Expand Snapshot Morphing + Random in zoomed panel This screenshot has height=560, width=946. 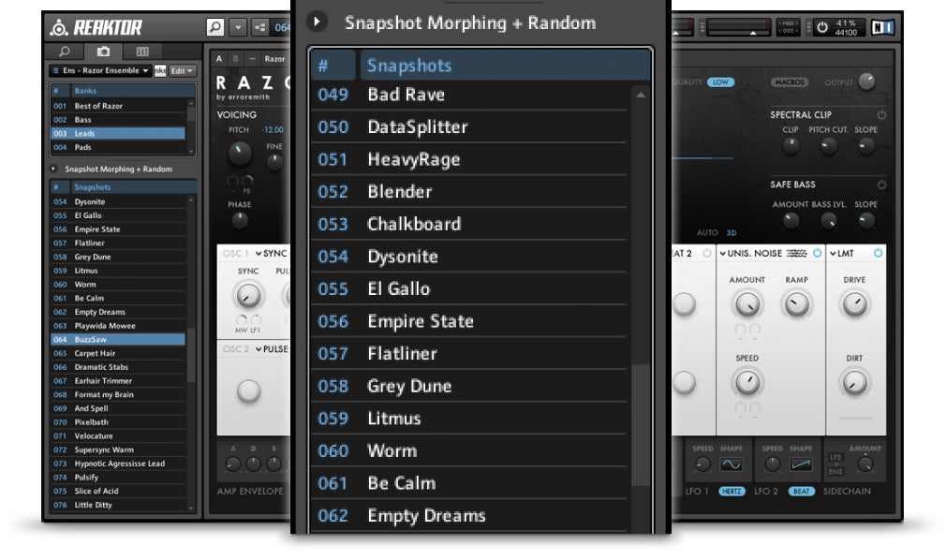pyautogui.click(x=317, y=22)
